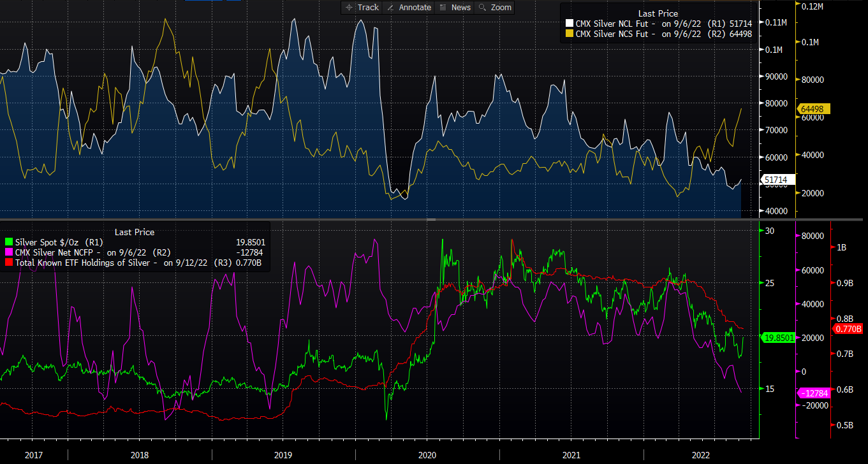Click the divider handle between chart panels

point(431,219)
